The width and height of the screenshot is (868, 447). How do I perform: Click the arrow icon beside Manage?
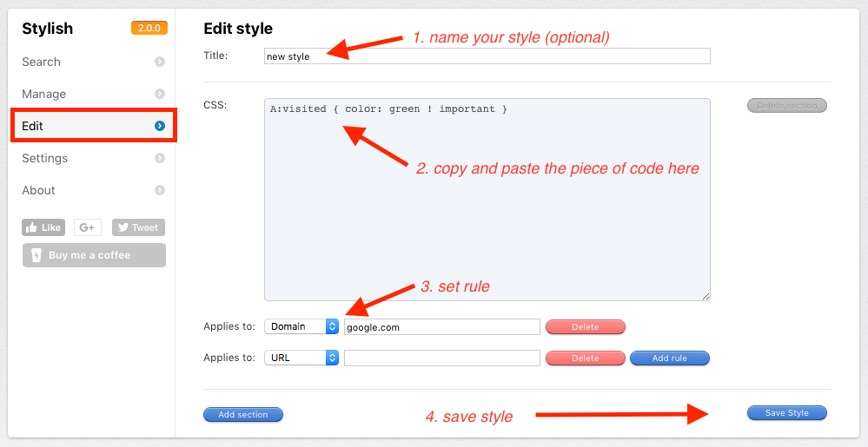click(160, 94)
